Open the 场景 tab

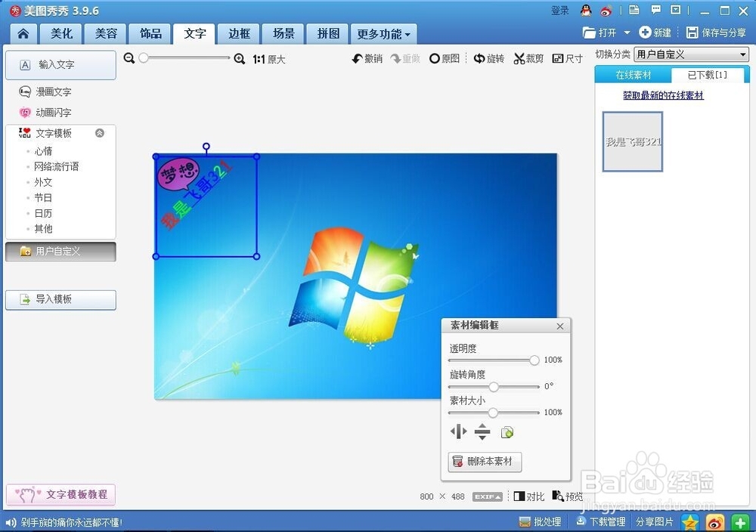point(283,34)
